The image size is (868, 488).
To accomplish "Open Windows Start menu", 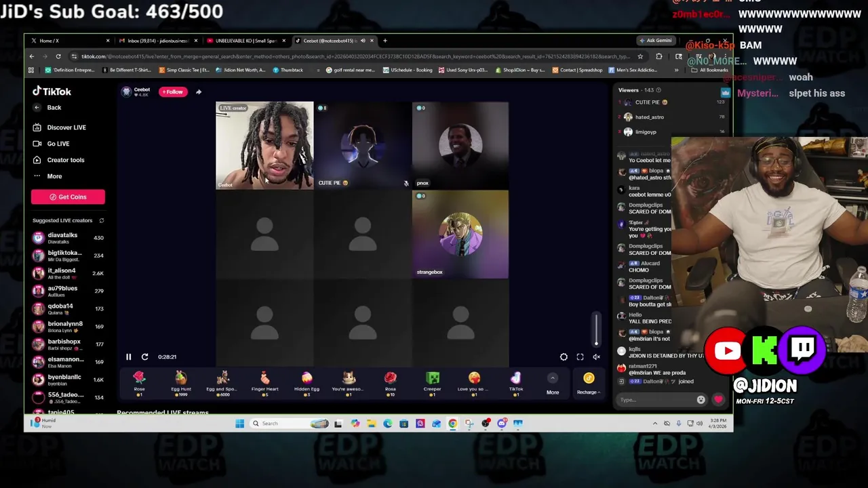I will pos(239,424).
